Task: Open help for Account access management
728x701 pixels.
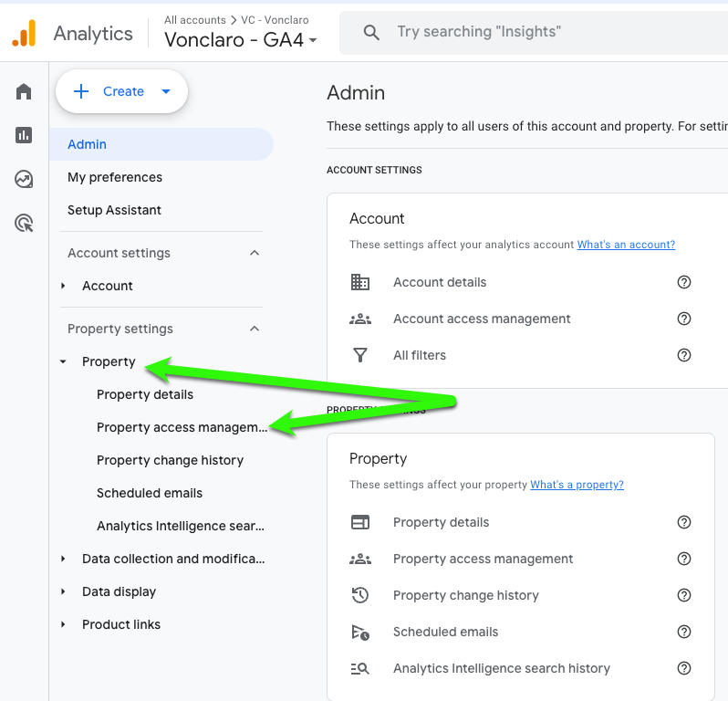Action: [x=684, y=319]
